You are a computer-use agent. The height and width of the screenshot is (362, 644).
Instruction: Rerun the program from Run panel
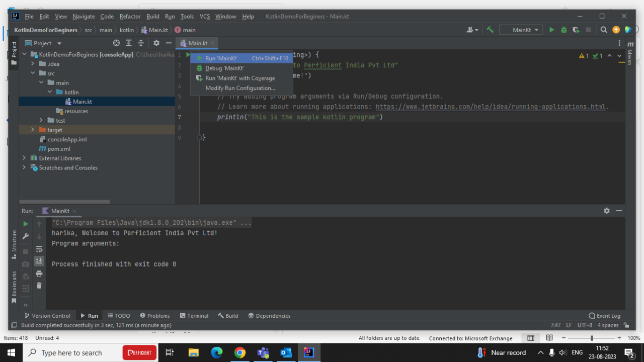coord(25,223)
